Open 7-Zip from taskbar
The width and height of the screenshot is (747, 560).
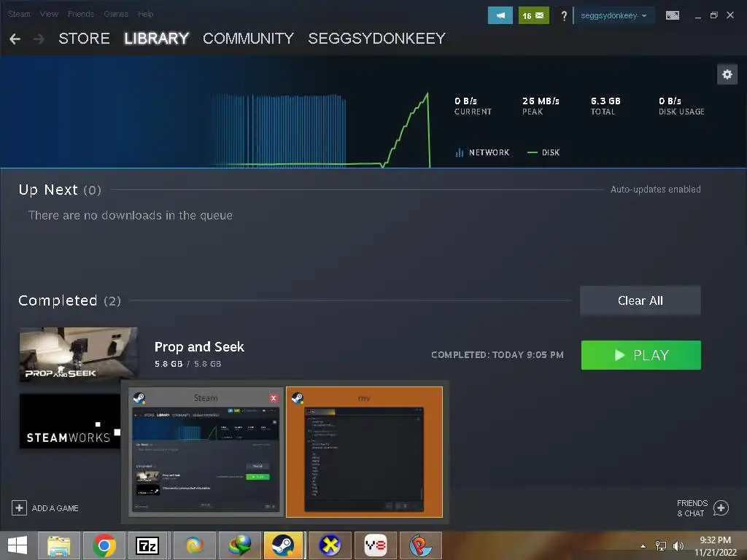tap(147, 545)
